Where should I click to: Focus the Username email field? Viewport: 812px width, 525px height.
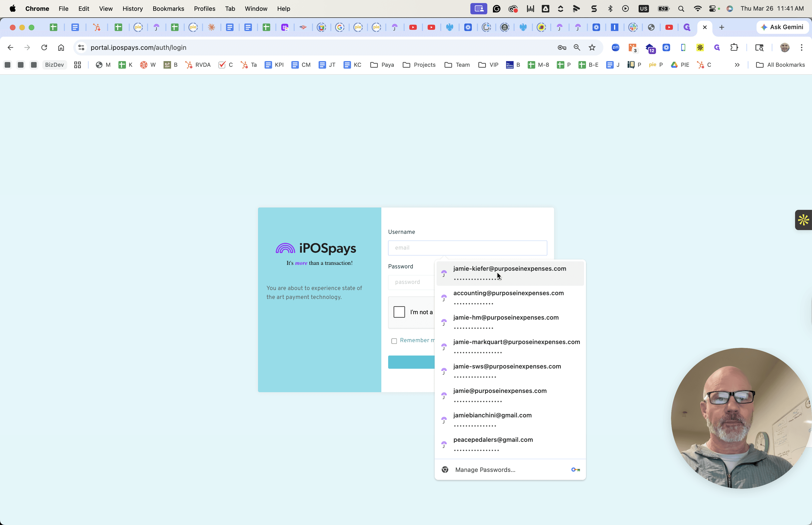click(x=468, y=248)
